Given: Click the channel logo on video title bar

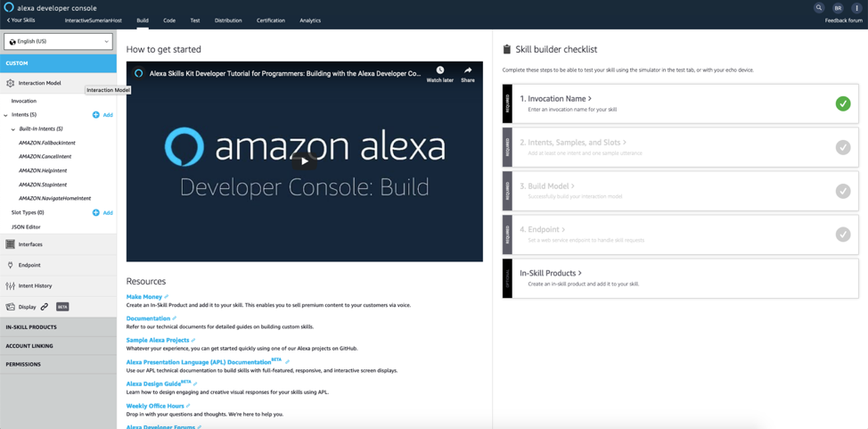Looking at the screenshot, I should [139, 72].
